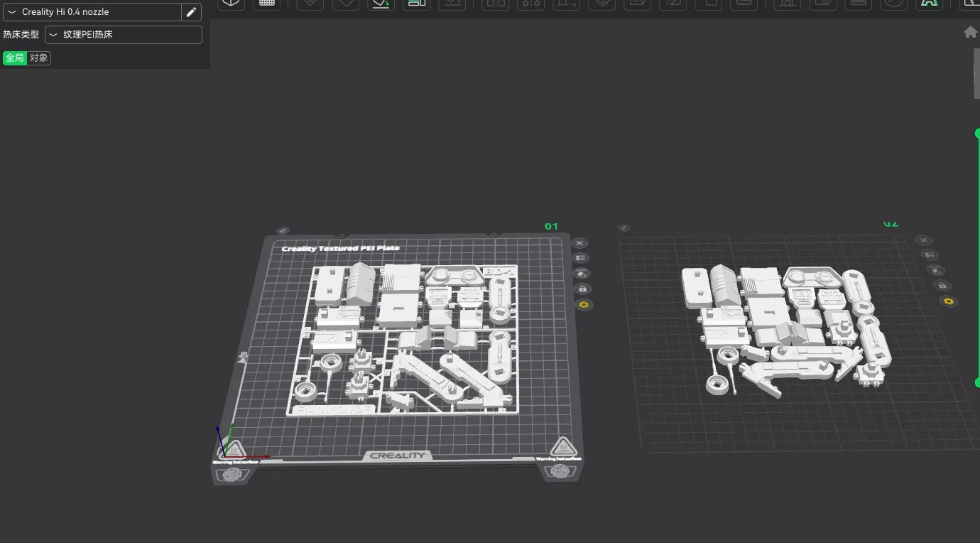The width and height of the screenshot is (980, 543).
Task: Click the upper green handle of the layer slider
Action: click(976, 133)
